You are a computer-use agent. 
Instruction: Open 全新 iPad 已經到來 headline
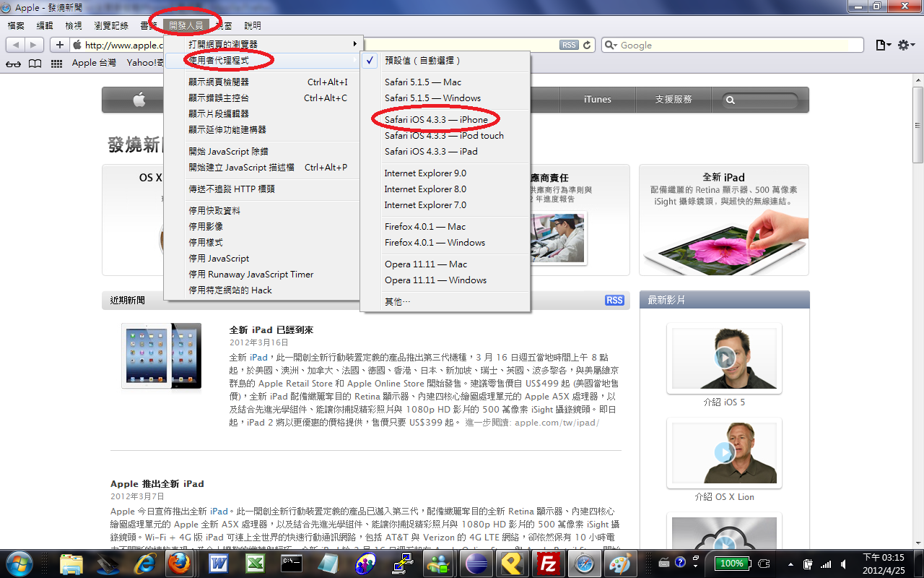pyautogui.click(x=271, y=329)
